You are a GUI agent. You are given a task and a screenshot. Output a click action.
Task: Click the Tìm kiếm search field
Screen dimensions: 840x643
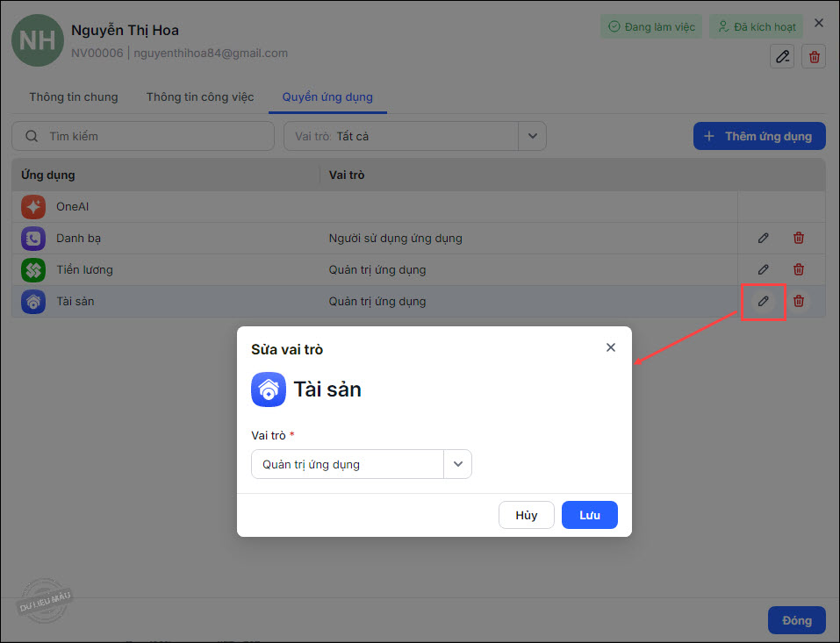[143, 136]
